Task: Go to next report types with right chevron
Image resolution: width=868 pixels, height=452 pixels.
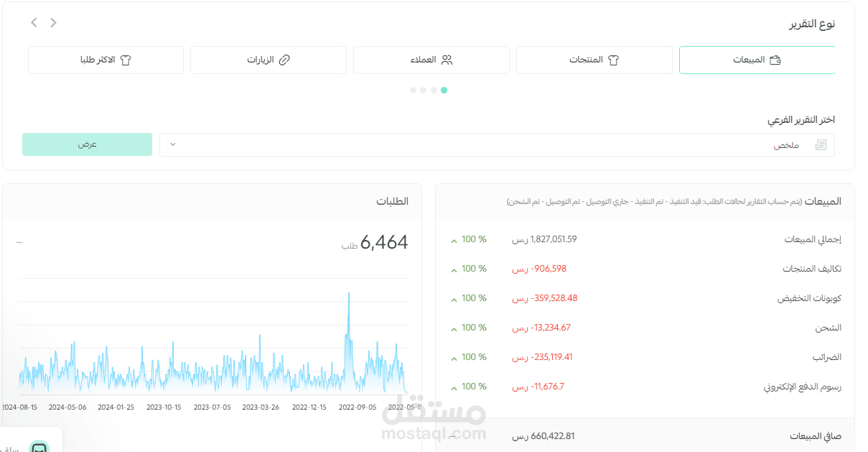Action: click(x=53, y=22)
